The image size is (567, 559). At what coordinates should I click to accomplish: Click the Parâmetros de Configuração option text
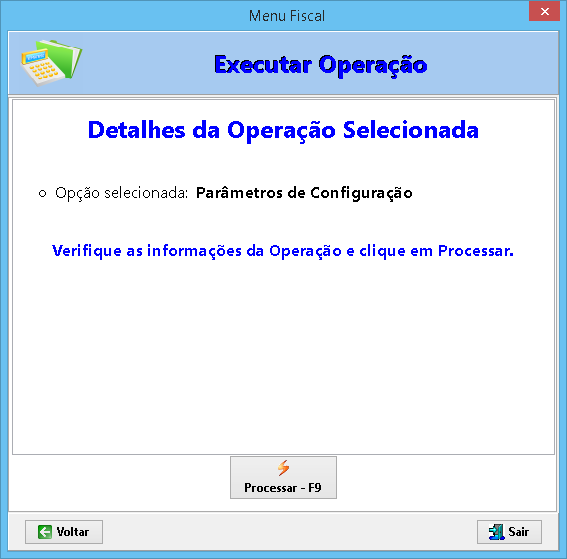(x=304, y=193)
